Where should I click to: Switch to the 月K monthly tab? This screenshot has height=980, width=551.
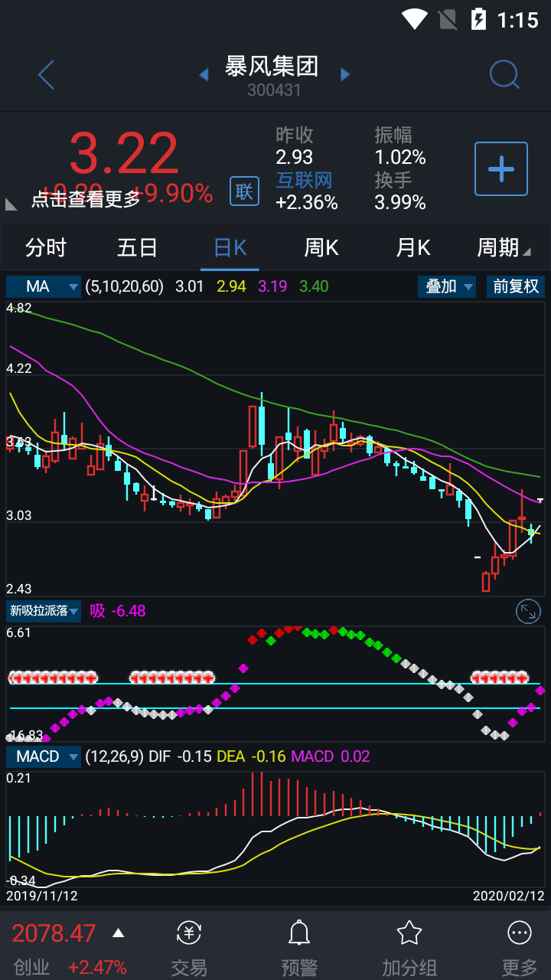pyautogui.click(x=413, y=247)
